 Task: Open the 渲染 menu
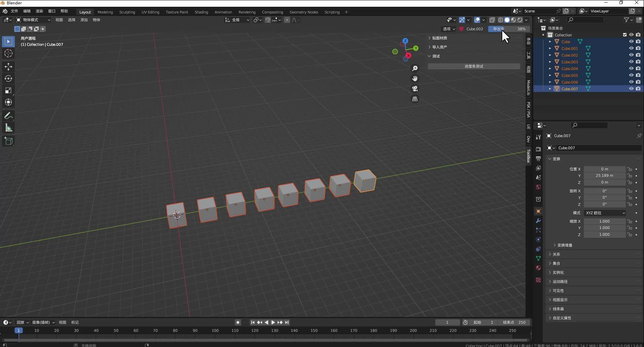tap(39, 11)
